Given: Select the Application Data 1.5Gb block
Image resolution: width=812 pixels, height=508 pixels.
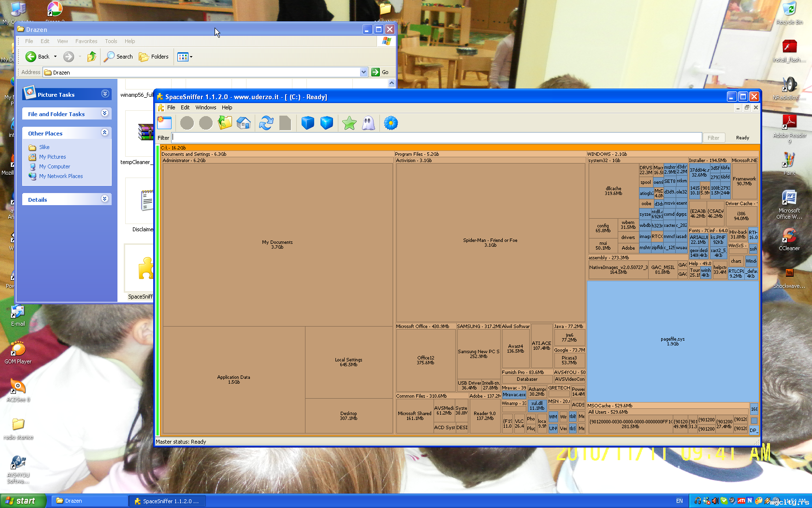Looking at the screenshot, I should coord(234,379).
